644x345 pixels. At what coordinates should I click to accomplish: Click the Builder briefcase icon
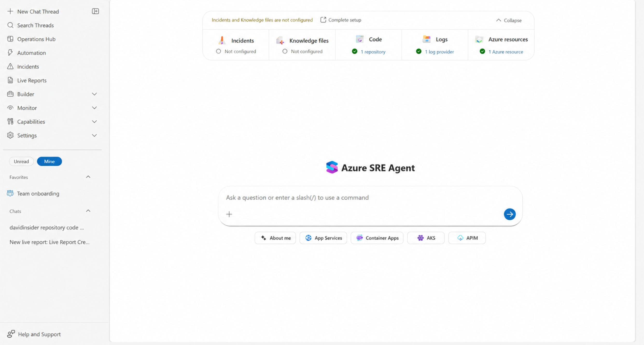[x=10, y=94]
